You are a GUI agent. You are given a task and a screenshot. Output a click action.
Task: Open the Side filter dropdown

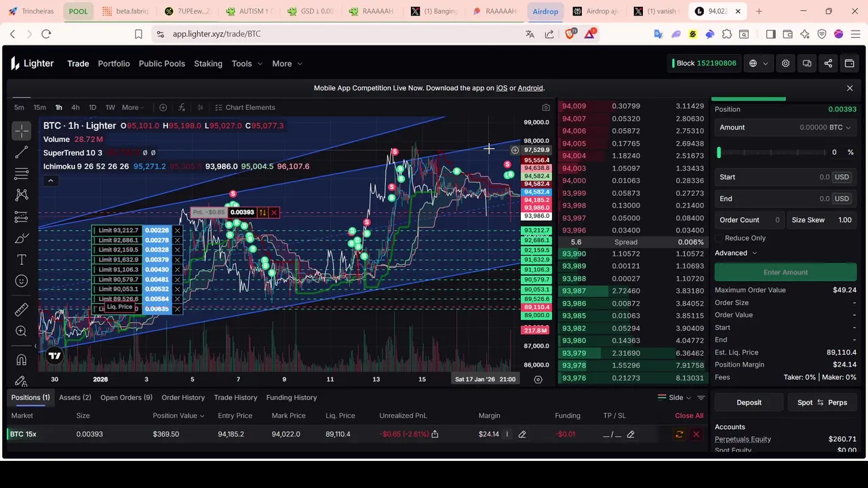674,398
